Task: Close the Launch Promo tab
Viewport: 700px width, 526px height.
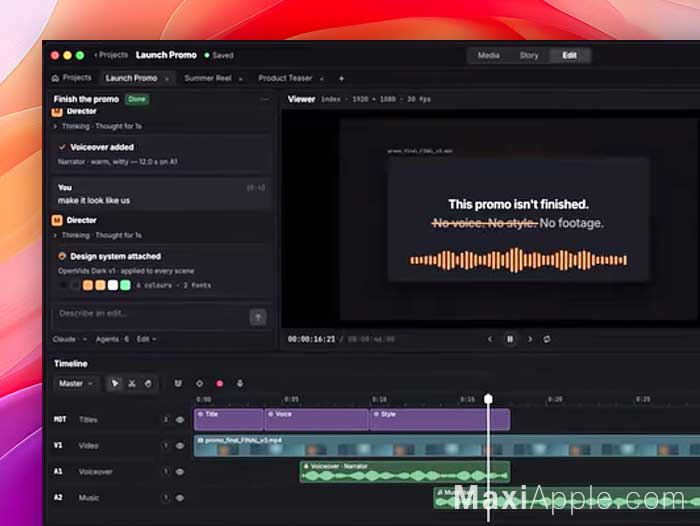Action: 167,79
